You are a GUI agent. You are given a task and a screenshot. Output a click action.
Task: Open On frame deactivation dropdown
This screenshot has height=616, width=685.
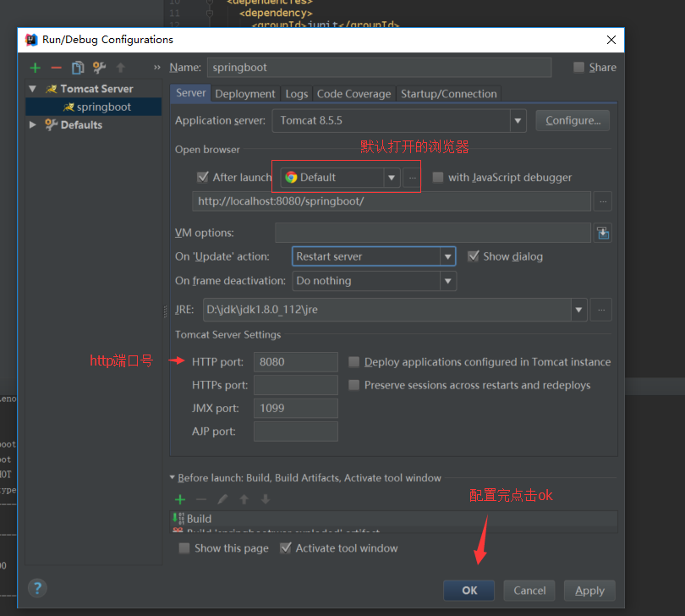(447, 281)
